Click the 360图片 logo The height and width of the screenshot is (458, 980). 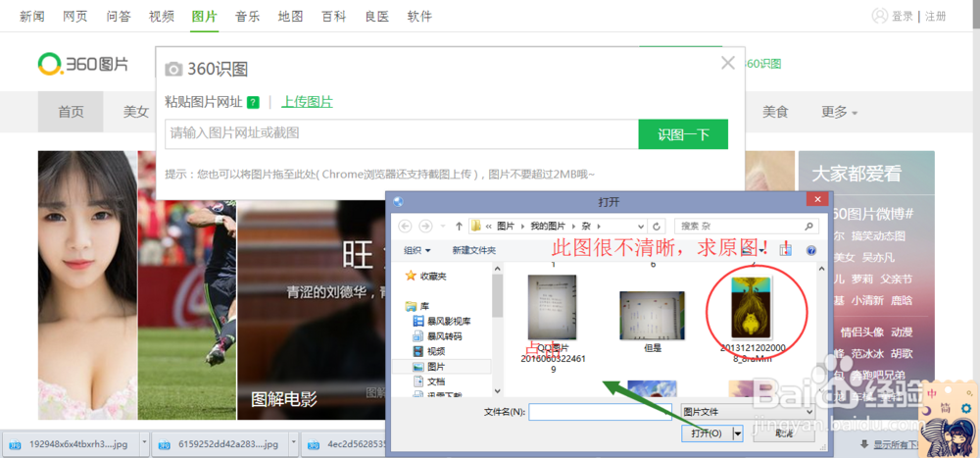(83, 63)
